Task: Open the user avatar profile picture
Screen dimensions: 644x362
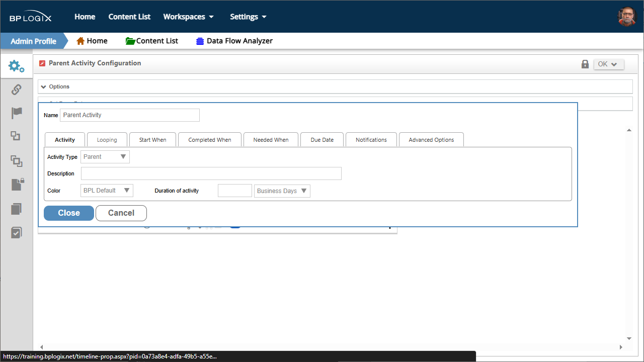Action: tap(627, 17)
